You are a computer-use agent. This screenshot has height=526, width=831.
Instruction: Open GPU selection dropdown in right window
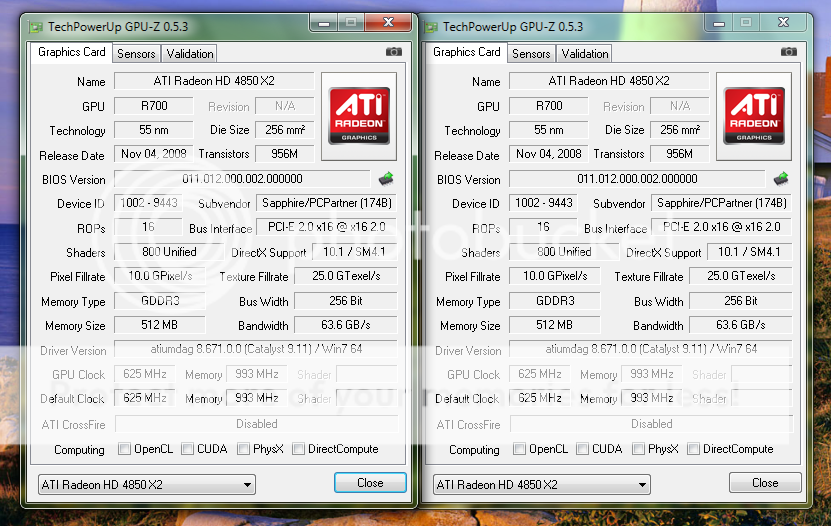(x=542, y=484)
